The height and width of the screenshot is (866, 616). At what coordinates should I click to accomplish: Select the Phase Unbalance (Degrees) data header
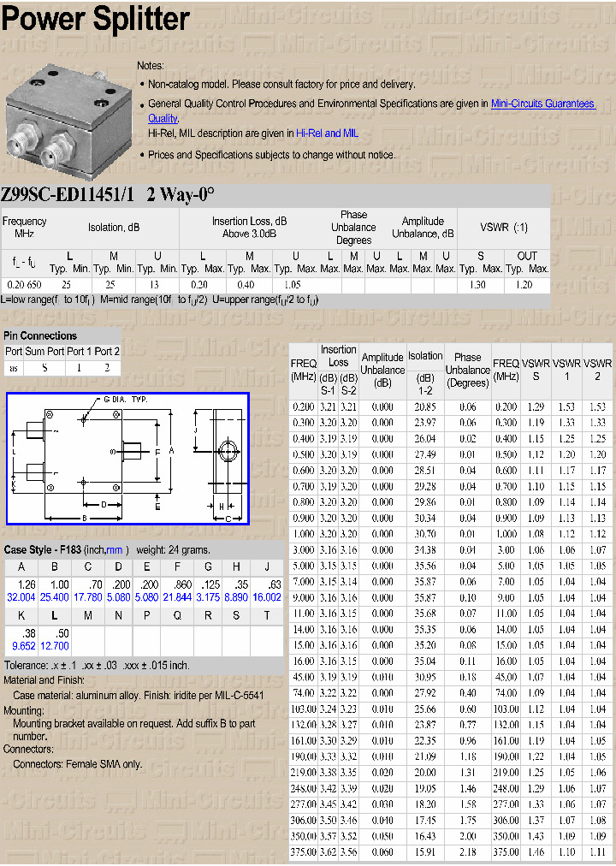467,370
